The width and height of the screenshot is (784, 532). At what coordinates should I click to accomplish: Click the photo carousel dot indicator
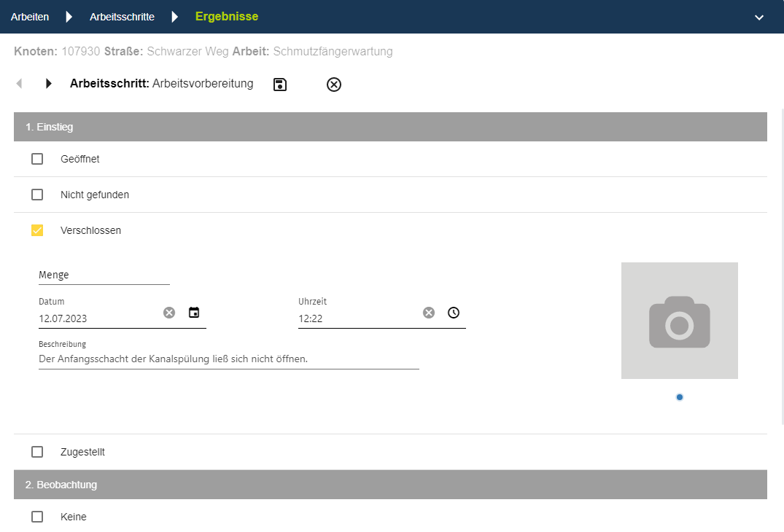pyautogui.click(x=680, y=397)
